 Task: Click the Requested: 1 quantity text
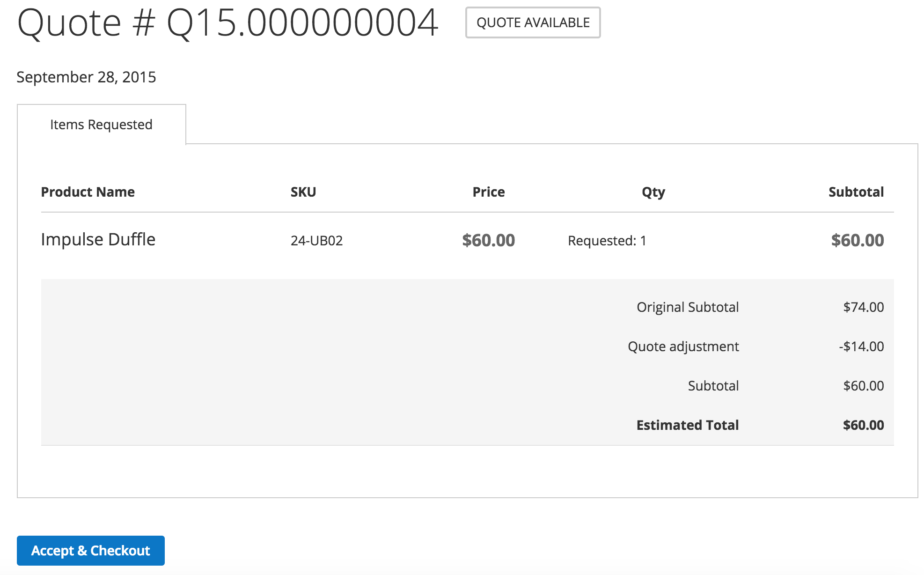click(607, 241)
